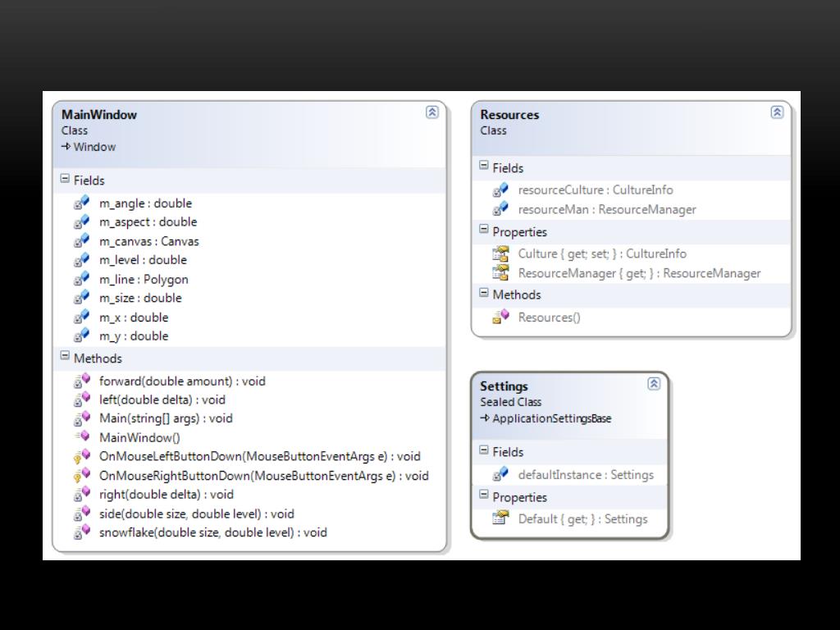The height and width of the screenshot is (630, 840).
Task: Collapse the Resources Properties section
Action: point(484,230)
